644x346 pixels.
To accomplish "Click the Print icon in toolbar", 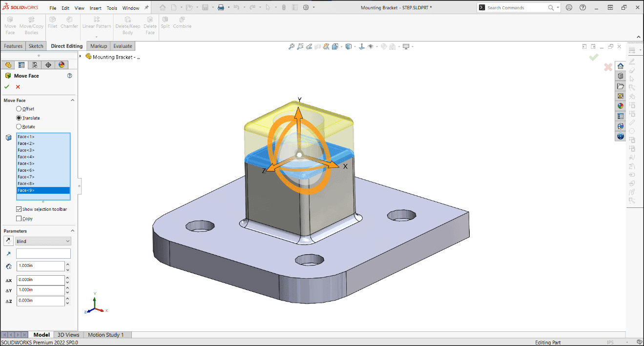I will tap(221, 7).
